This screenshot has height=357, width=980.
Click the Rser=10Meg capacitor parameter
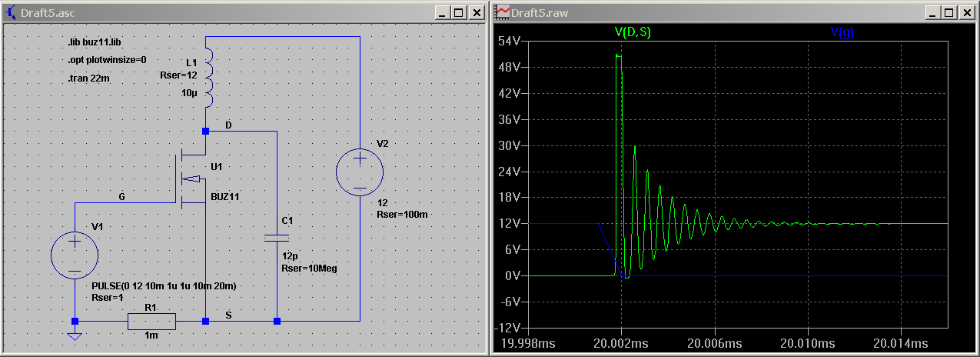pyautogui.click(x=309, y=269)
